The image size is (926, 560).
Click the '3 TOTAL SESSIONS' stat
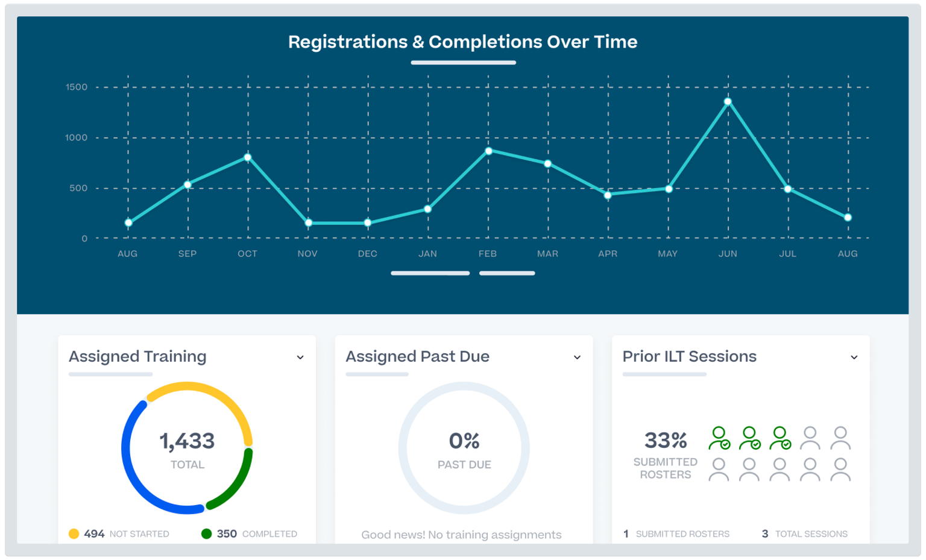(805, 534)
